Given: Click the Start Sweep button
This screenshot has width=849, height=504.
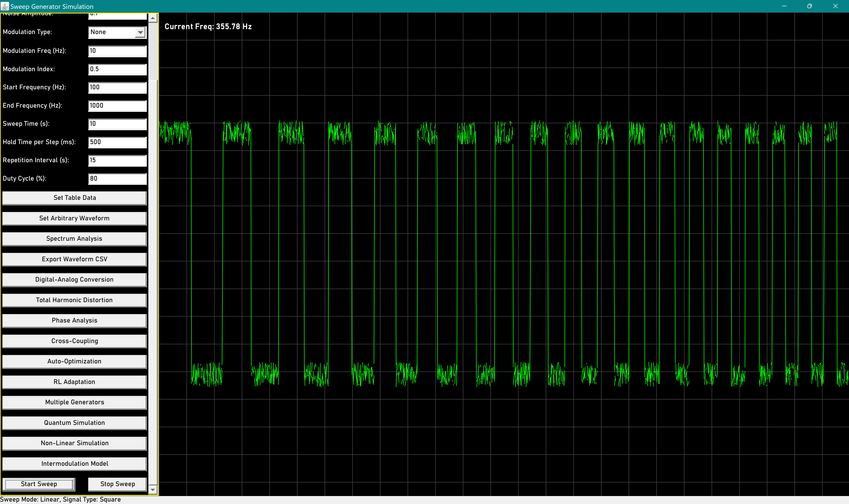Looking at the screenshot, I should tap(39, 484).
